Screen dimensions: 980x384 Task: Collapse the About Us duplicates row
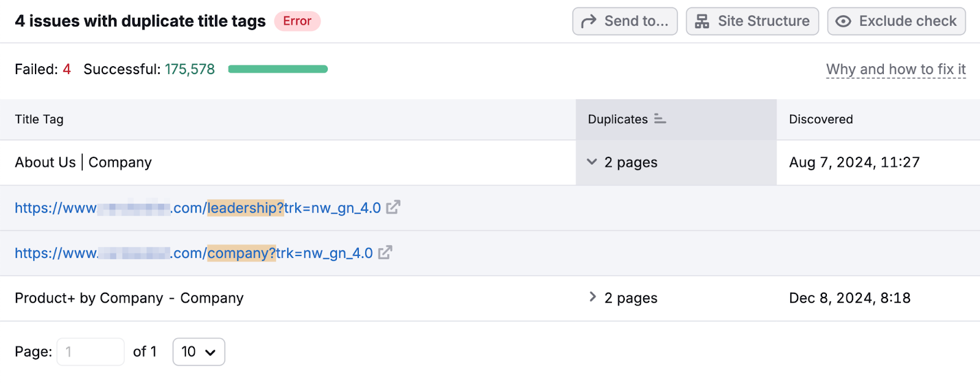tap(590, 162)
